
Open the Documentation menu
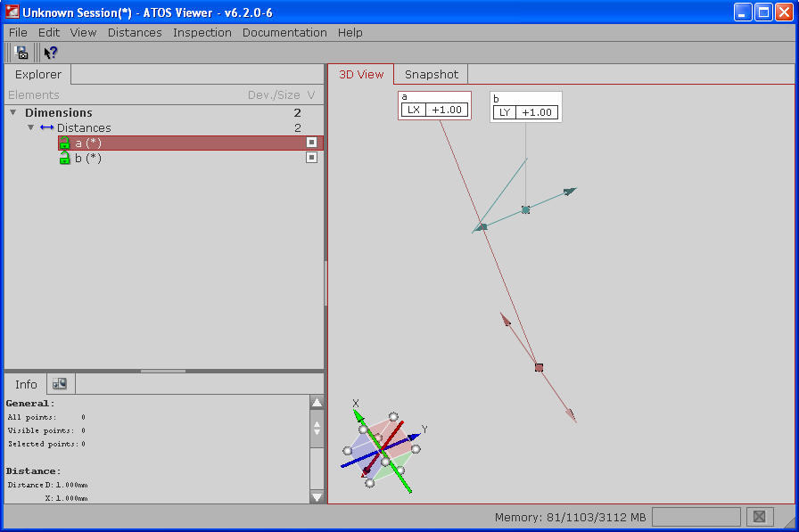[x=284, y=33]
